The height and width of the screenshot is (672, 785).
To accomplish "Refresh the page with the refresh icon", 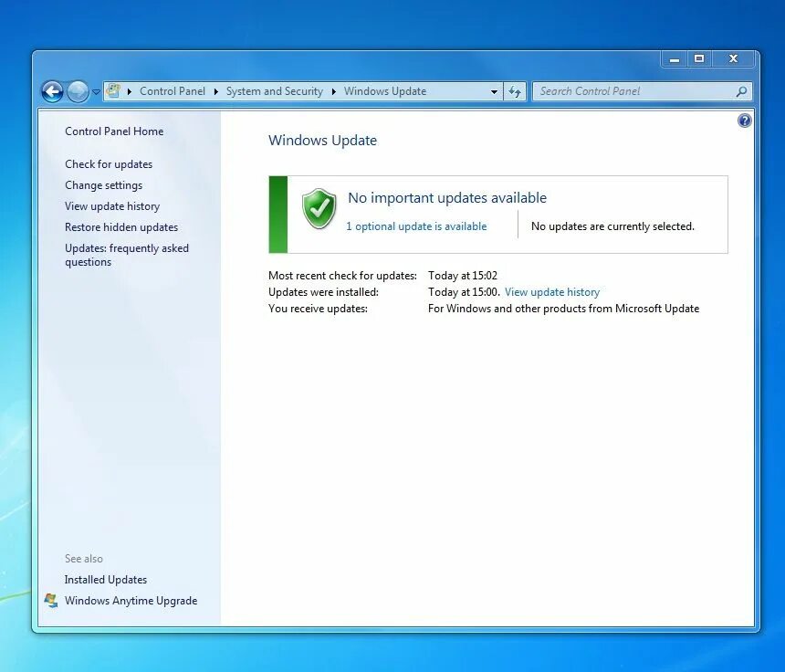I will 515,91.
